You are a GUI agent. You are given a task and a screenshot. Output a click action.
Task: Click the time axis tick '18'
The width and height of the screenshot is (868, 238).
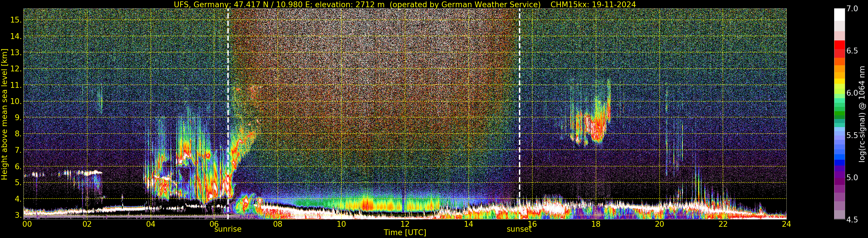(596, 224)
